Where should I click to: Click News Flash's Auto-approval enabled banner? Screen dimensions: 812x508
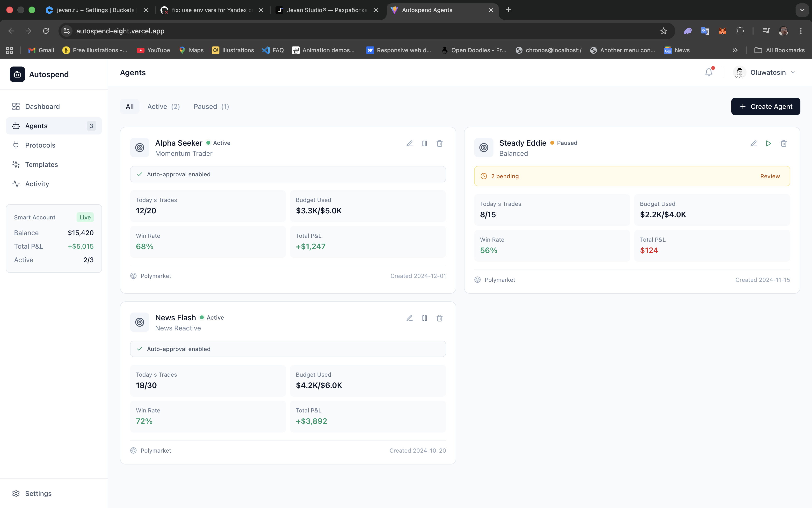pos(288,349)
